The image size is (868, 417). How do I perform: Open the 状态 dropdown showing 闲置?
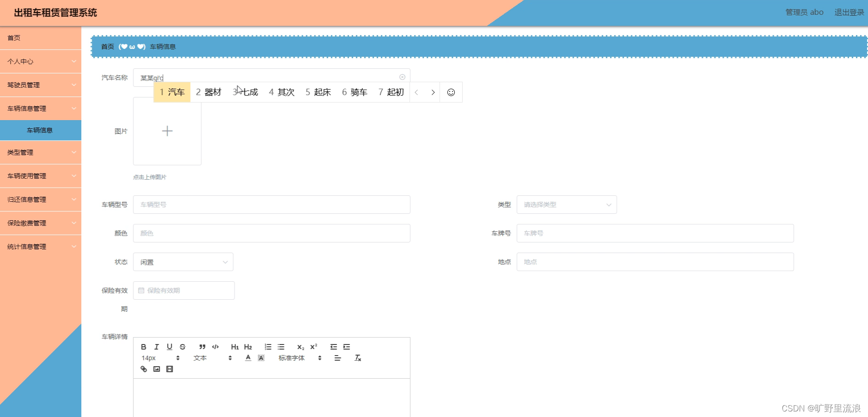tap(183, 262)
